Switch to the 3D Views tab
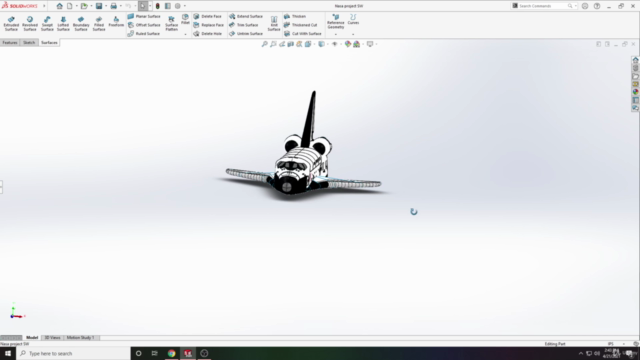Viewport: 640px width, 360px height. [52, 338]
